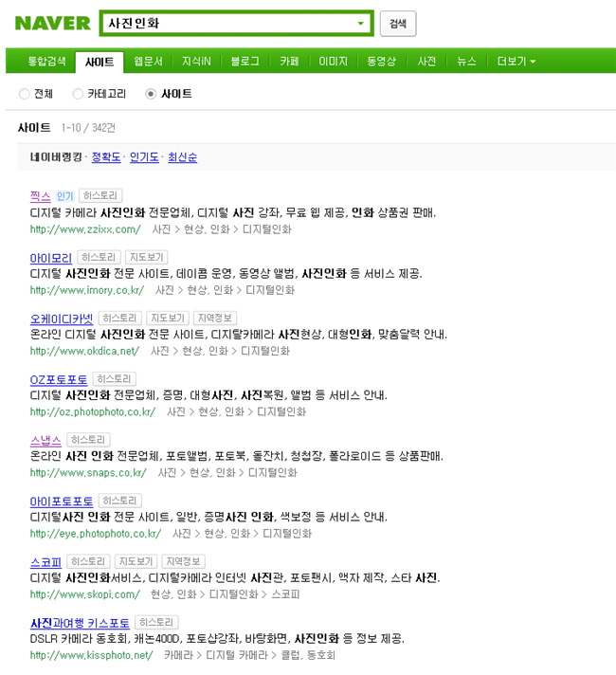The image size is (616, 675).
Task: Open the oz.photophoto.co.kr URL link
Action: coord(93,412)
